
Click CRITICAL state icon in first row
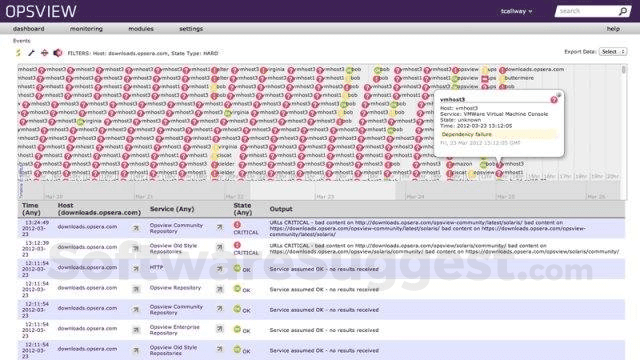coord(237,224)
